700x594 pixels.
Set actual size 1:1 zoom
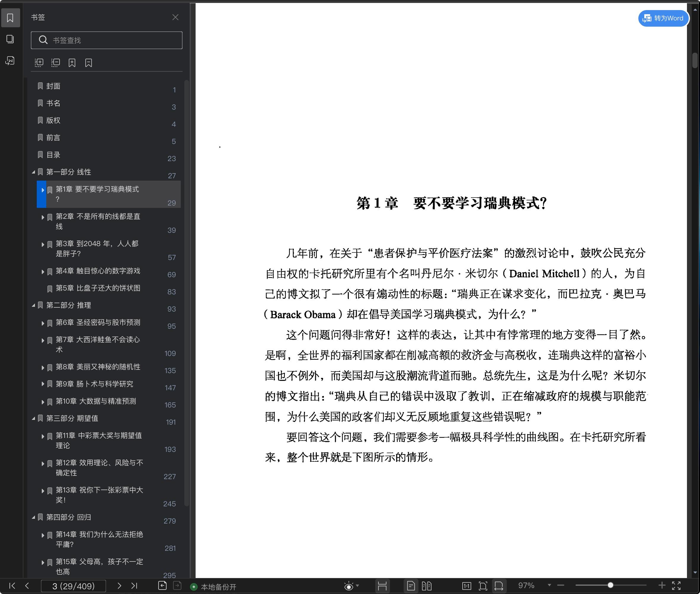[467, 586]
